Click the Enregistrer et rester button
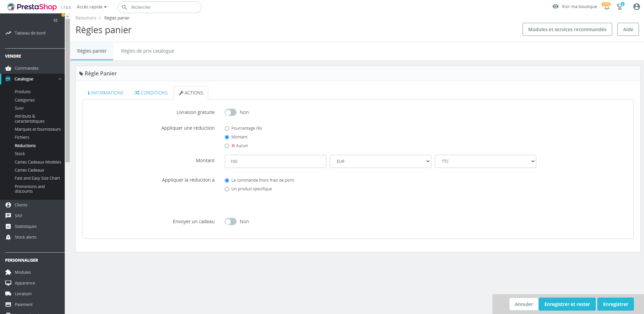This screenshot has width=644, height=314. (567, 304)
